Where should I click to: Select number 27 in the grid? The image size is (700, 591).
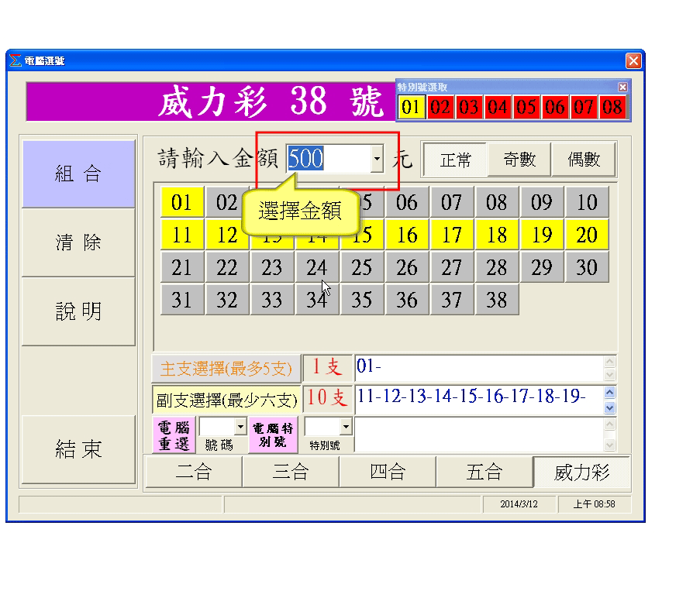tap(452, 267)
